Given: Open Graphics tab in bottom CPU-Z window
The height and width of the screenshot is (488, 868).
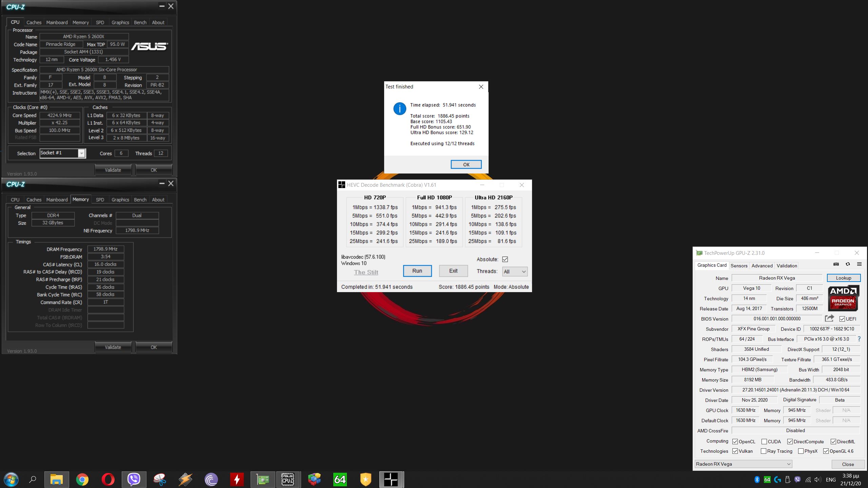Looking at the screenshot, I should coord(120,200).
